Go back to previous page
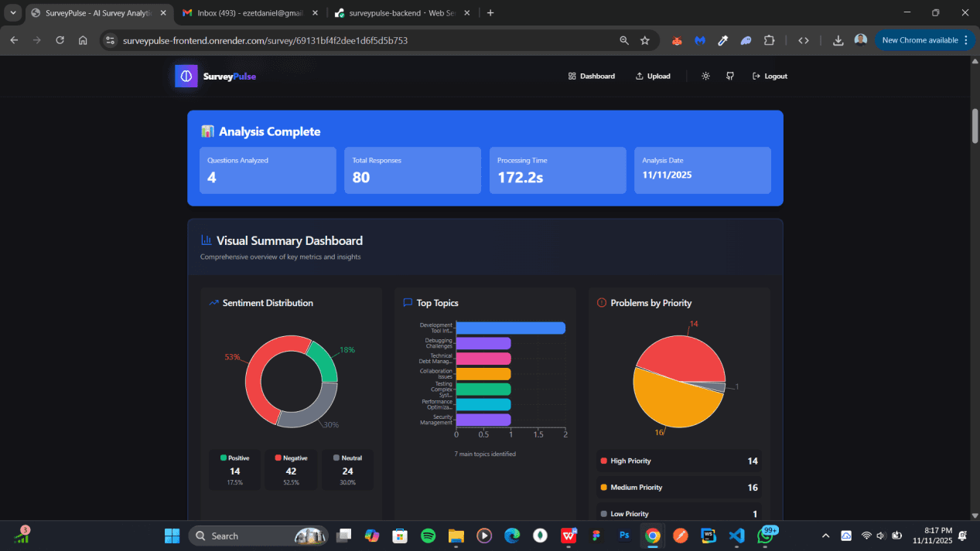Viewport: 980px width, 551px height. [14, 40]
